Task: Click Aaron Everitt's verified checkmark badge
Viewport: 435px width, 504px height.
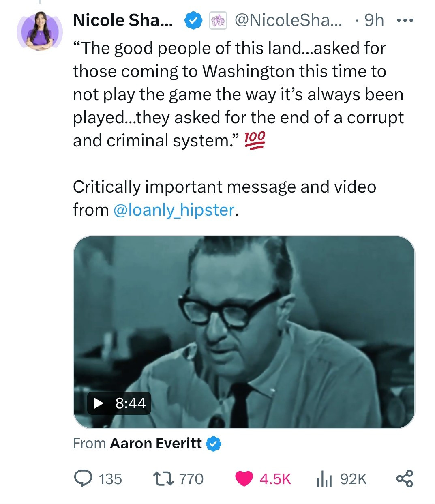Action: [214, 444]
